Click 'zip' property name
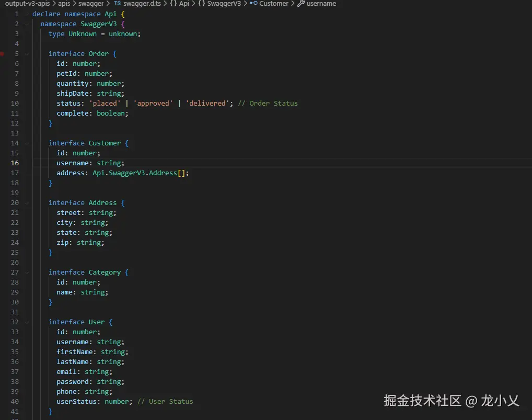Image resolution: width=532 pixels, height=420 pixels. (62, 242)
